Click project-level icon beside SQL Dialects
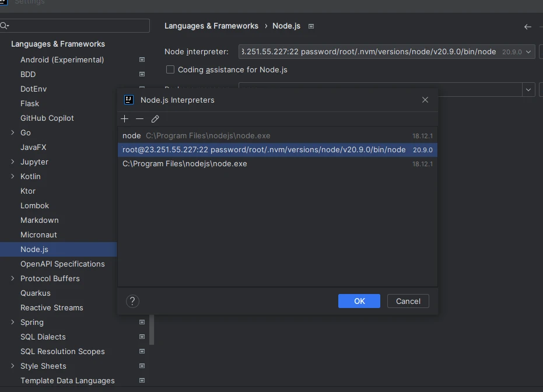The width and height of the screenshot is (543, 392). (x=142, y=337)
